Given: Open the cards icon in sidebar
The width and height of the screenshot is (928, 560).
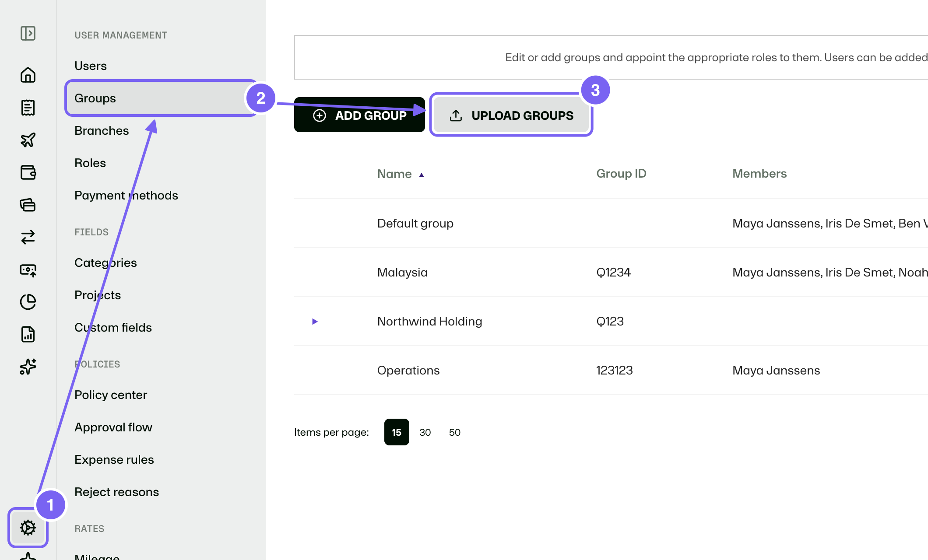Looking at the screenshot, I should [x=28, y=205].
